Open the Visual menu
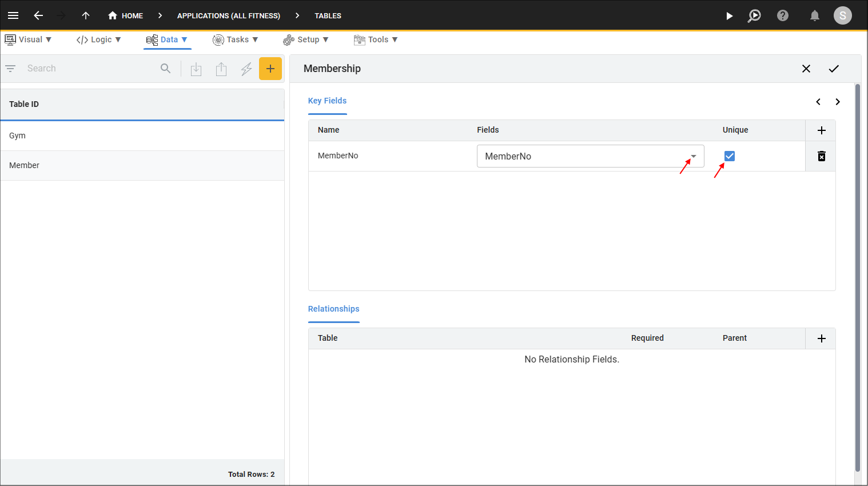The width and height of the screenshot is (868, 486). pyautogui.click(x=28, y=39)
